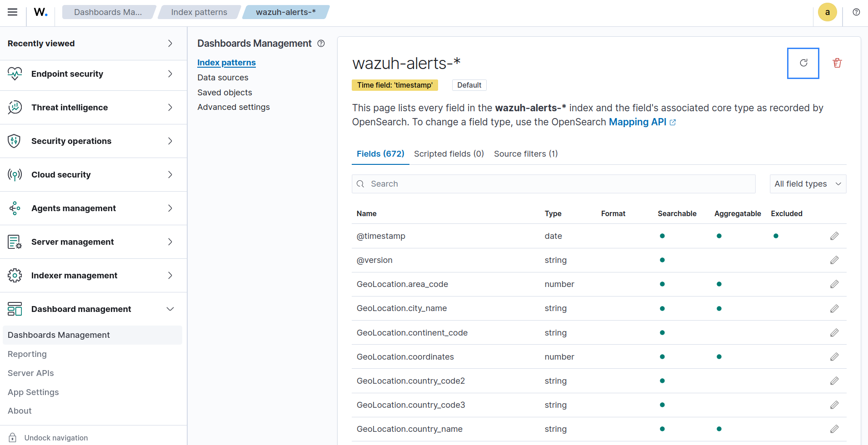The height and width of the screenshot is (445, 868).
Task: Open Data sources page
Action: 223,78
